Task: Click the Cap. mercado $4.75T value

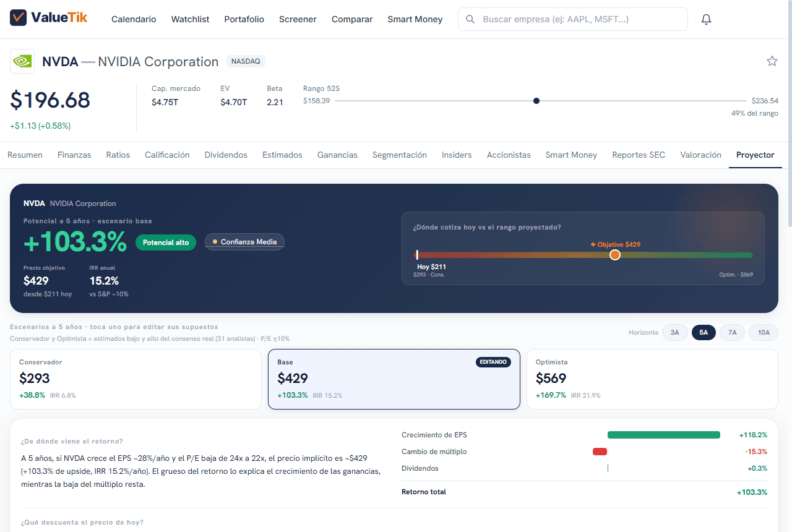Action: pos(165,102)
